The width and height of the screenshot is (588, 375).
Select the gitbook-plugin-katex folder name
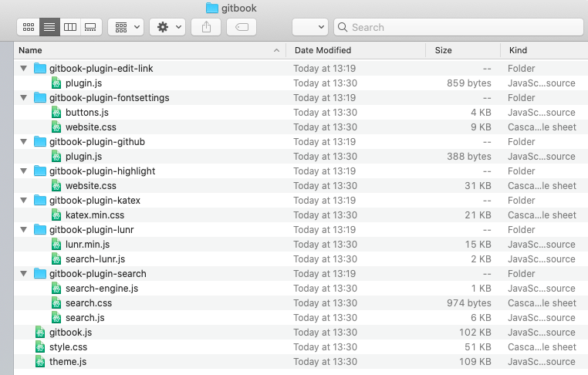click(x=94, y=201)
